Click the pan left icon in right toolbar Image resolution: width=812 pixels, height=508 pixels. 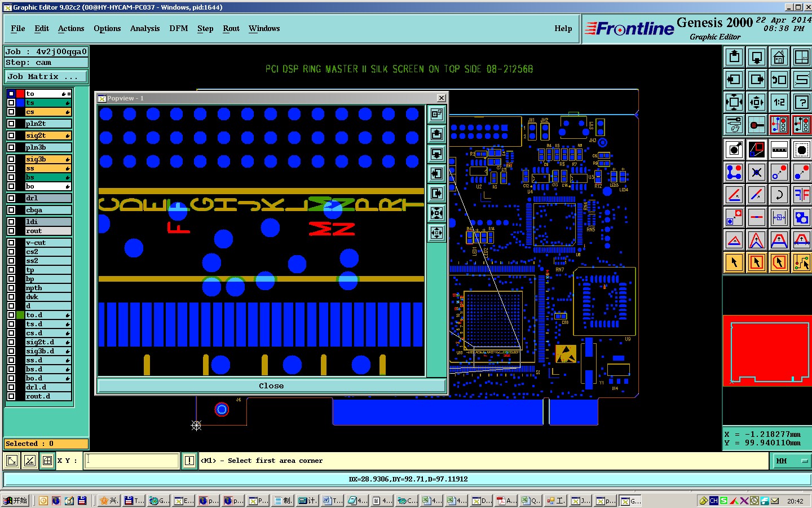(734, 80)
